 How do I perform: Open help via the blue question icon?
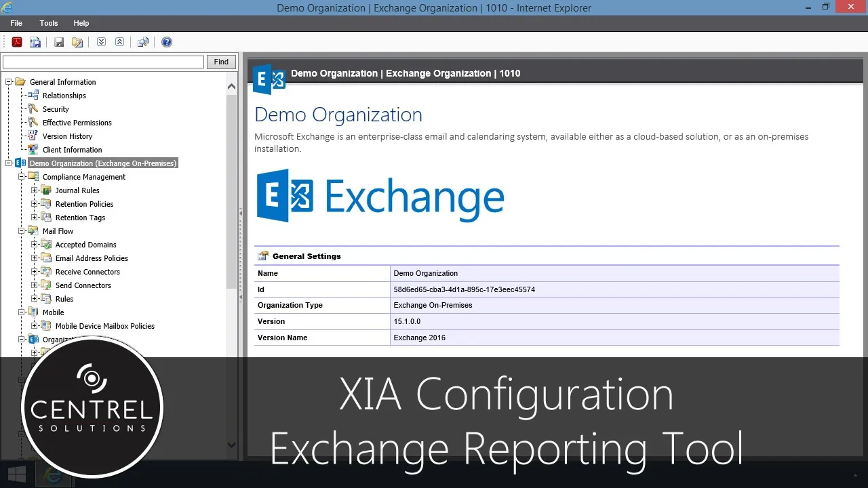pyautogui.click(x=167, y=42)
